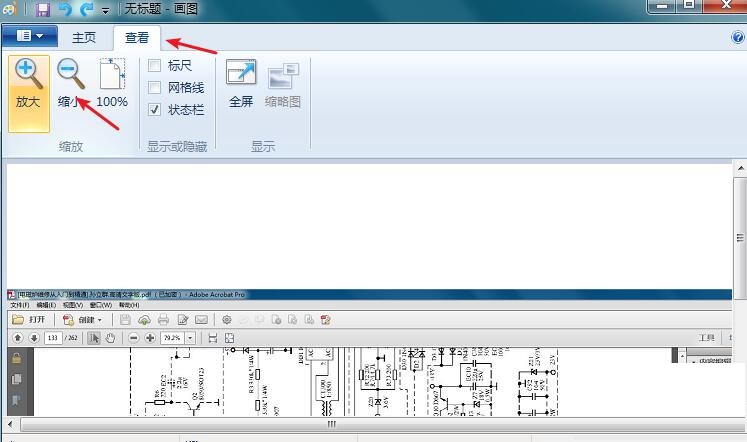Click the 打开 button in pasted Acrobat toolbar
Screen dimensions: 747x442
click(30, 320)
